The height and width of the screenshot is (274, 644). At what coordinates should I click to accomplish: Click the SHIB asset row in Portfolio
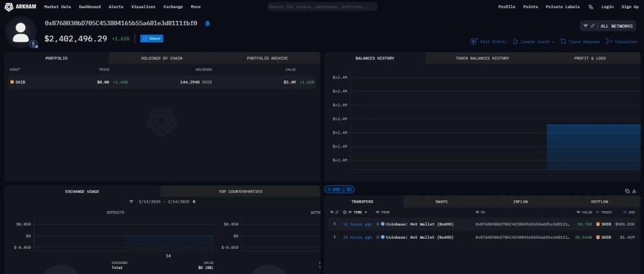tap(162, 83)
